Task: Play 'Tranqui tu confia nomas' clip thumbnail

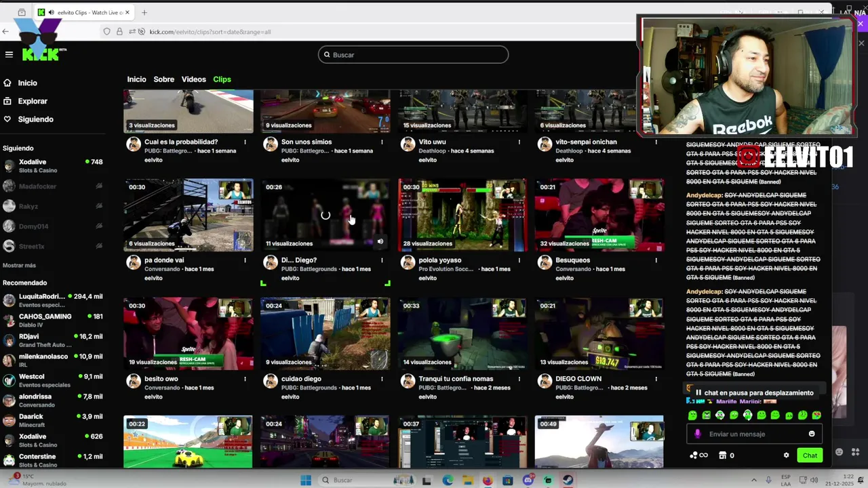Action: 462,333
